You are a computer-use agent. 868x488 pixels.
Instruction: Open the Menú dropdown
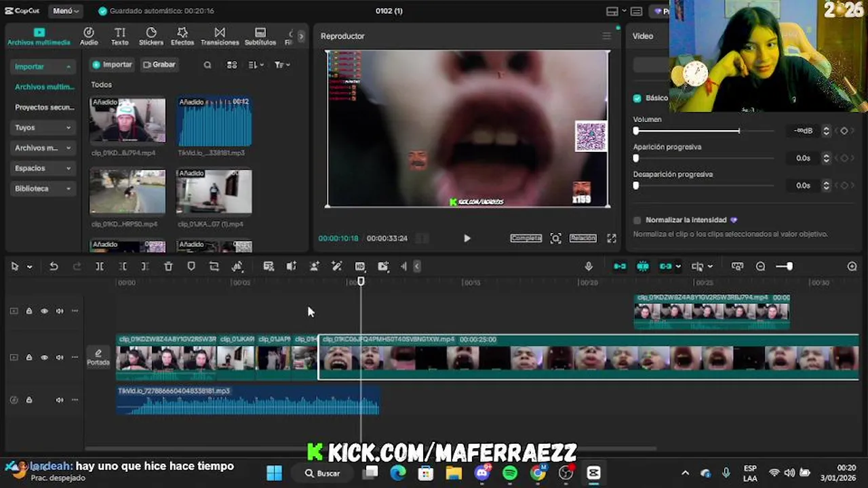click(66, 11)
